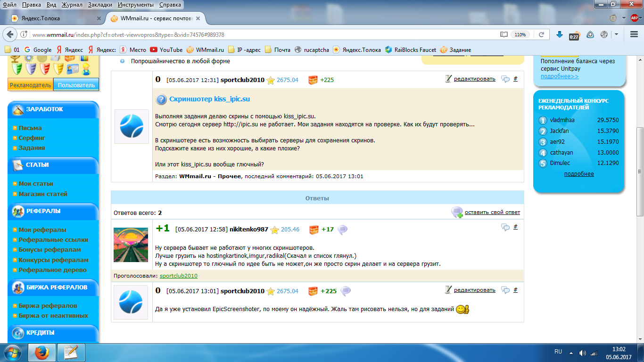Click the downloads arrow icon
Viewport: 644px width, 362px height.
click(560, 34)
